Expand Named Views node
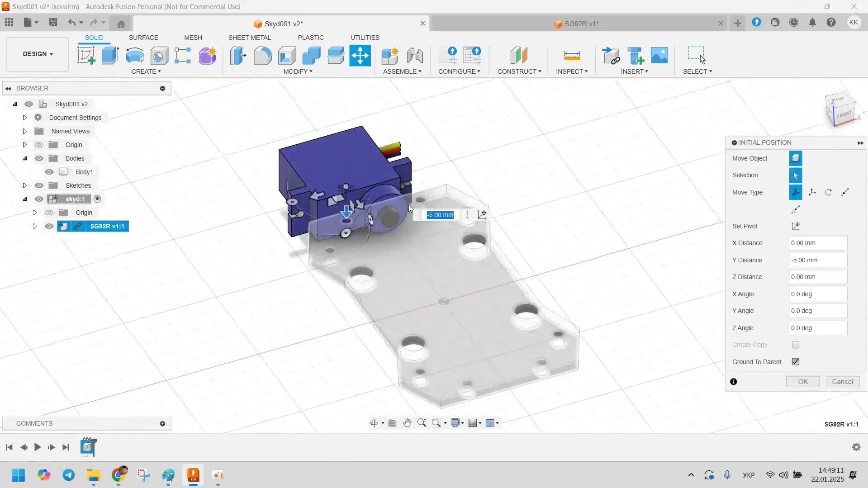868x488 pixels. point(25,131)
